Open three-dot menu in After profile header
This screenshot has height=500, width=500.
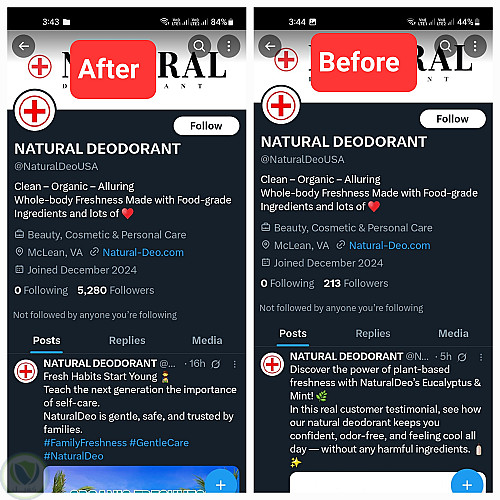[229, 46]
